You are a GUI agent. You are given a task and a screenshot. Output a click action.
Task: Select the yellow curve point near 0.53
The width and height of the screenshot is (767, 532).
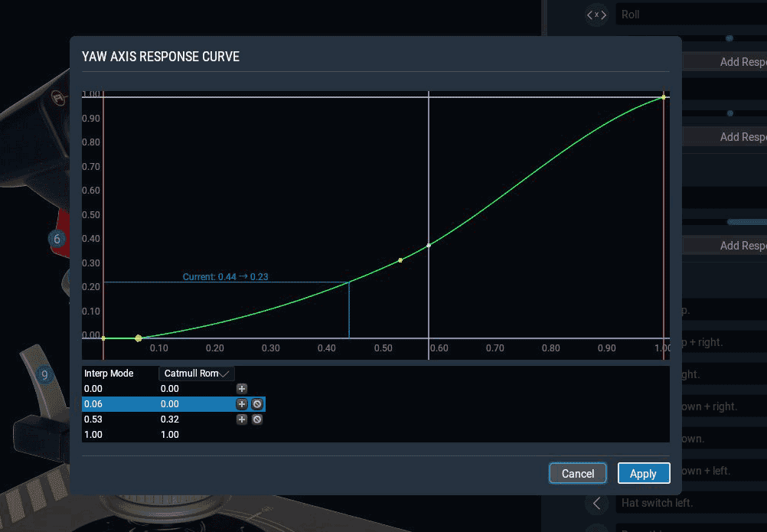click(x=400, y=260)
